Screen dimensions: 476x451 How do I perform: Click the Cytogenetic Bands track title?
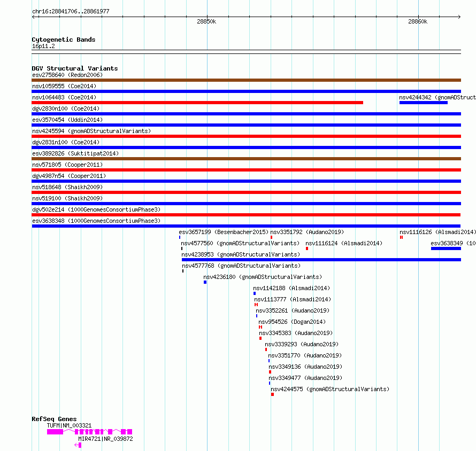point(64,40)
